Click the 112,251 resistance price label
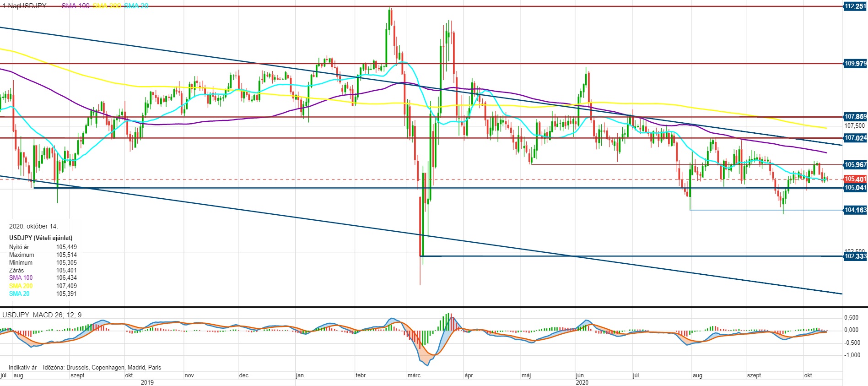The width and height of the screenshot is (868, 386). [x=855, y=6]
